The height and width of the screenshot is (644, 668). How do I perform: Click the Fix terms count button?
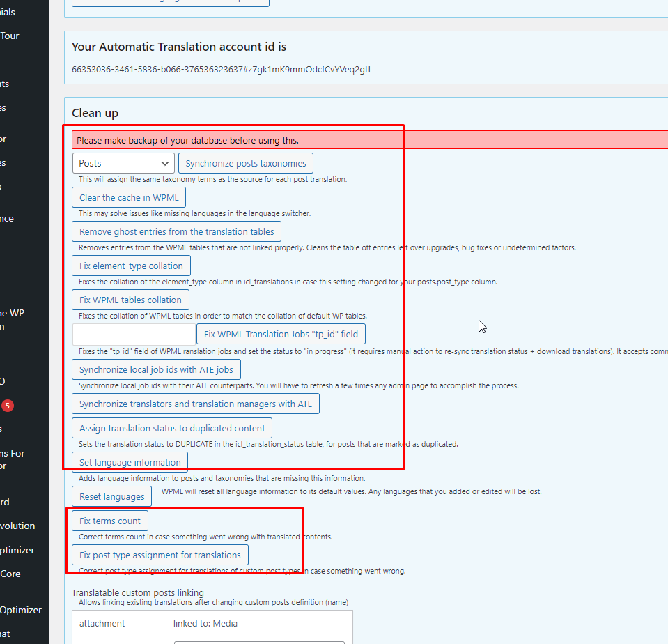pyautogui.click(x=110, y=521)
